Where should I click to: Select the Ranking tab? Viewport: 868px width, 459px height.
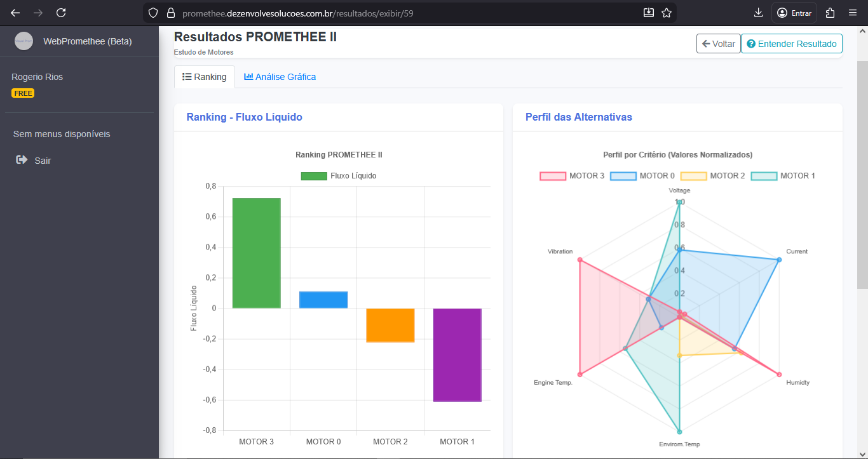coord(204,77)
